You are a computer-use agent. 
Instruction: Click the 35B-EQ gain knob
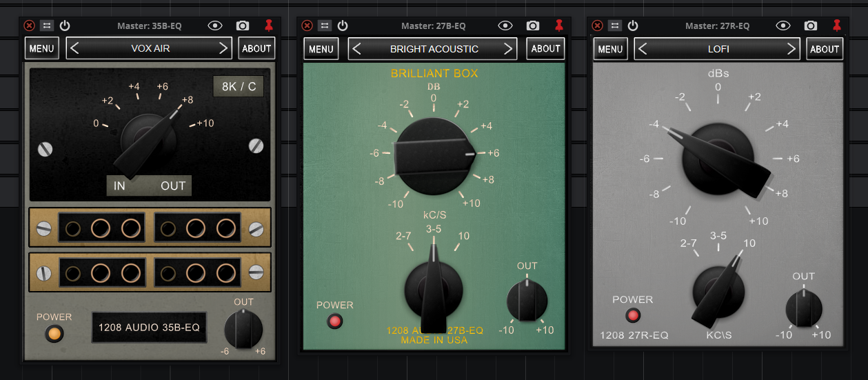pos(147,141)
